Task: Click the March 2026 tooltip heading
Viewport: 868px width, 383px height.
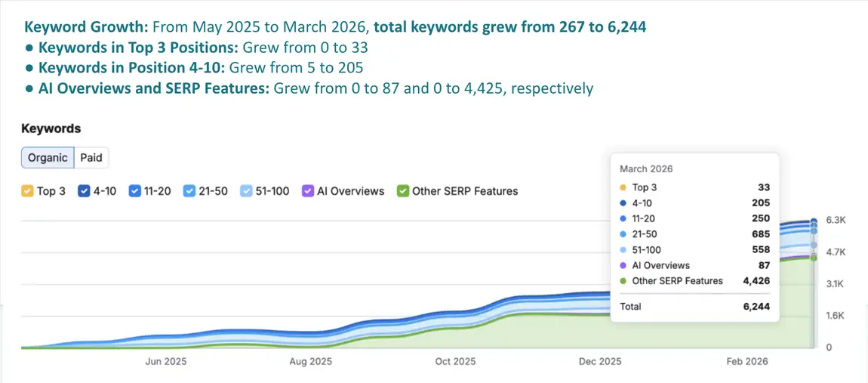Action: click(646, 169)
